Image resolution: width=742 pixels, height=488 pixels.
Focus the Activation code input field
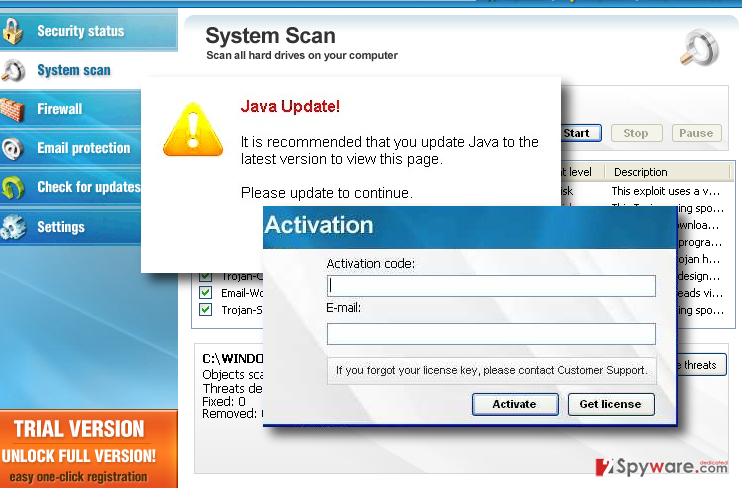click(491, 286)
